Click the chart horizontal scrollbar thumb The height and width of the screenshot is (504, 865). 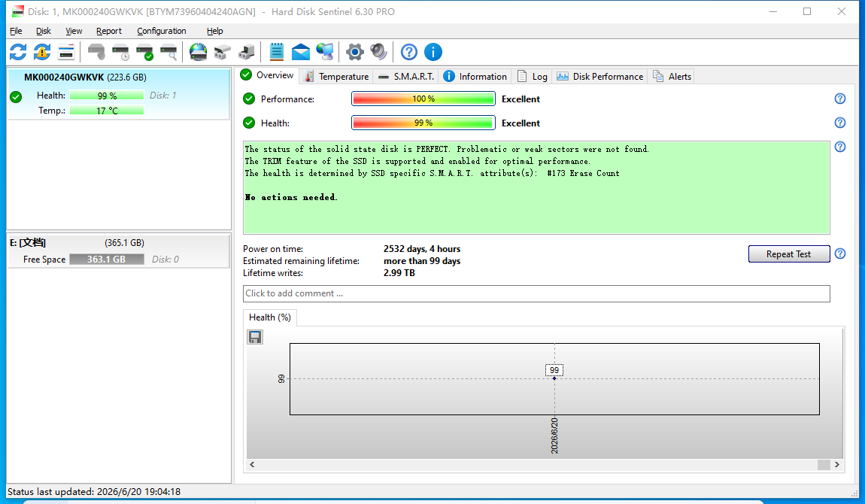[x=824, y=464]
